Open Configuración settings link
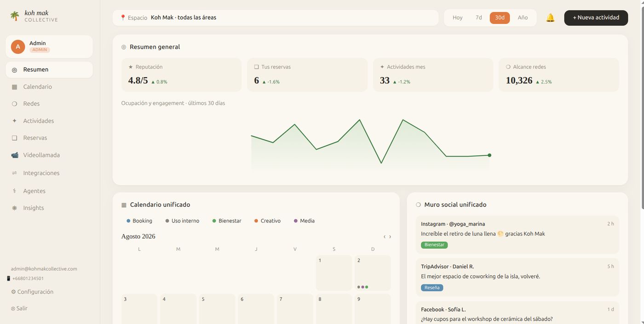 pyautogui.click(x=32, y=292)
